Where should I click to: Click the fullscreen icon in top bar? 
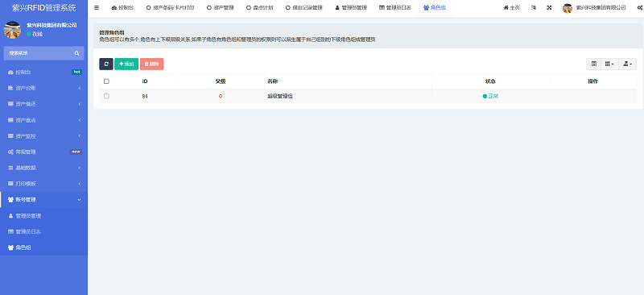[549, 7]
